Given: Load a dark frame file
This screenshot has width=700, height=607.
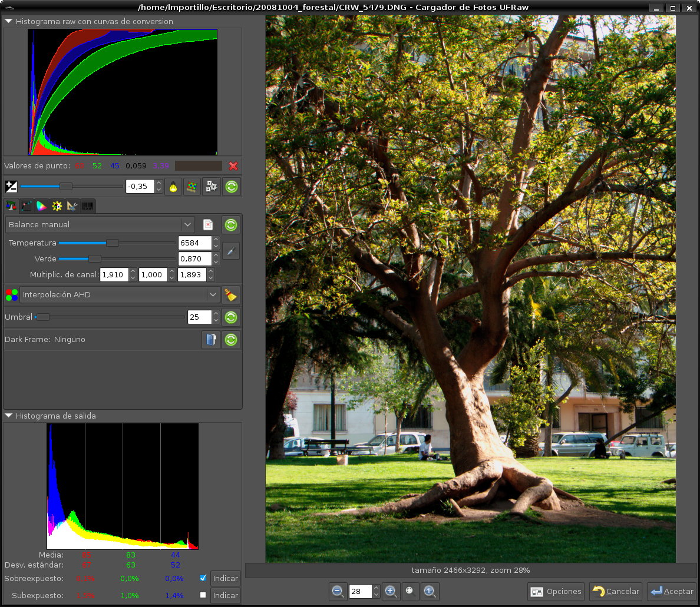Looking at the screenshot, I should coord(211,339).
